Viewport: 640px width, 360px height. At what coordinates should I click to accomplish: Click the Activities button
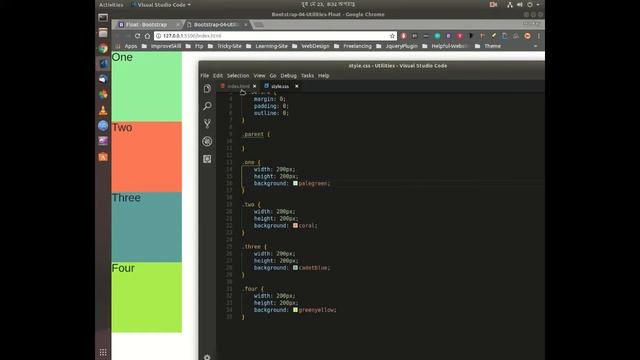coord(111,4)
